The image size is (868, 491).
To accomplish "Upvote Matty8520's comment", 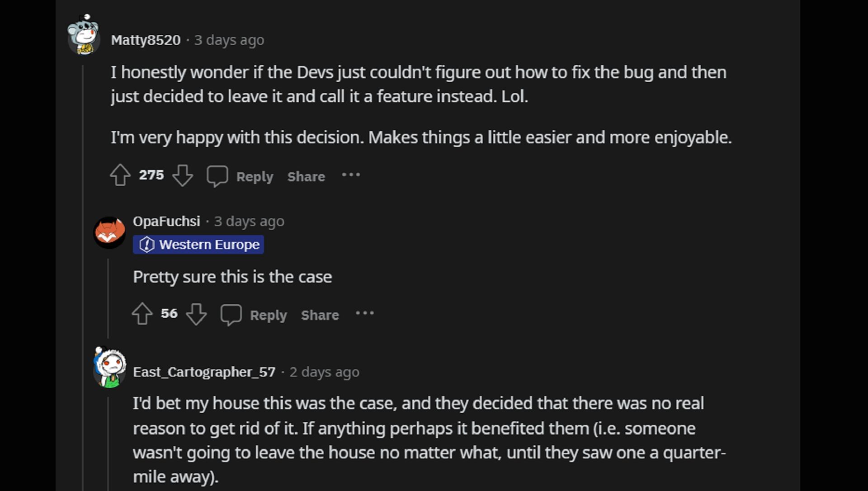I will pos(120,175).
